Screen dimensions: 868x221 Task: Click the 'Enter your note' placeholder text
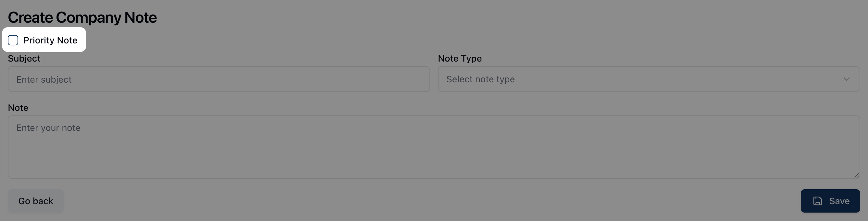click(x=48, y=128)
